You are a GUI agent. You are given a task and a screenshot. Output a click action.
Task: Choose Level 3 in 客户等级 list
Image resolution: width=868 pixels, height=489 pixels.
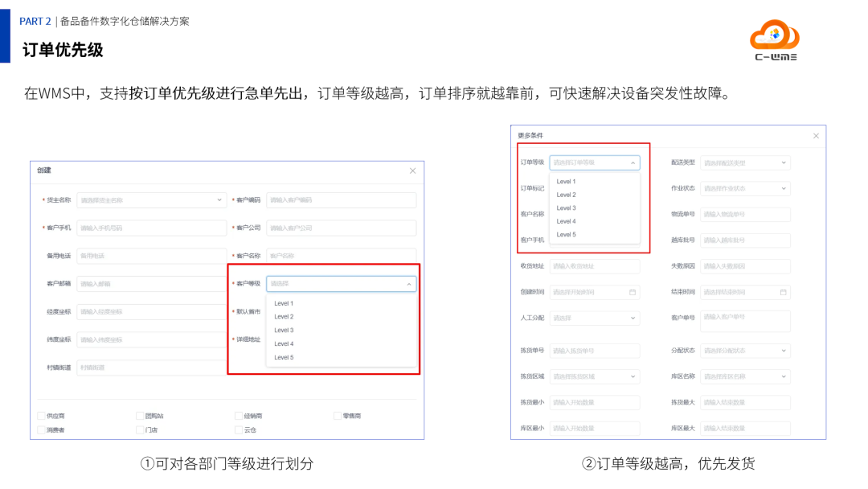pyautogui.click(x=341, y=330)
